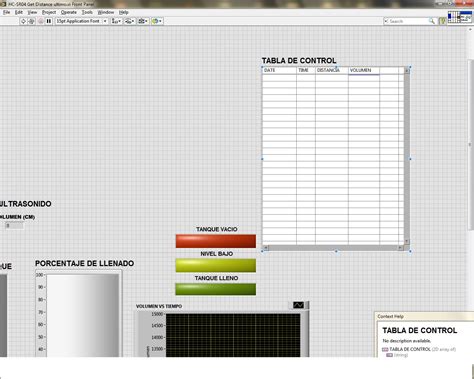Screen dimensions: 474x379
Task: Open the Resize Objects menu
Action: [143, 21]
